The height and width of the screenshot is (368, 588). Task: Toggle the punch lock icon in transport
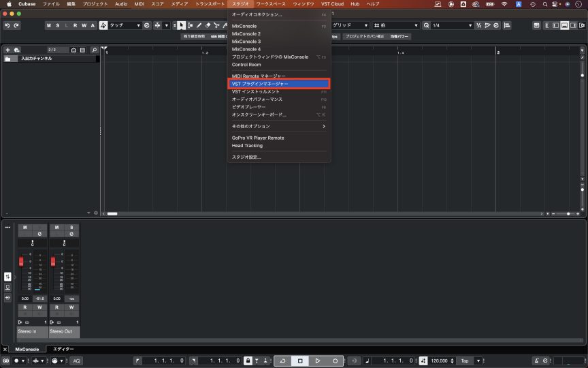[x=248, y=361]
